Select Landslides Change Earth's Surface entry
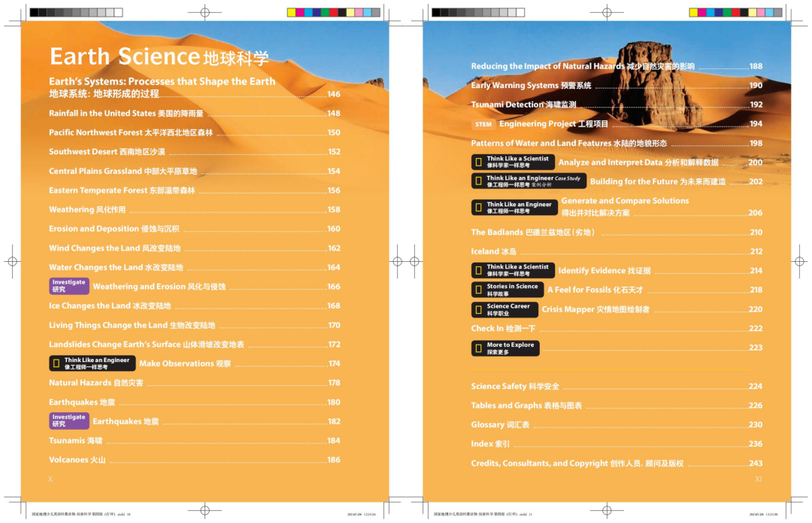The height and width of the screenshot is (523, 812). [x=147, y=345]
